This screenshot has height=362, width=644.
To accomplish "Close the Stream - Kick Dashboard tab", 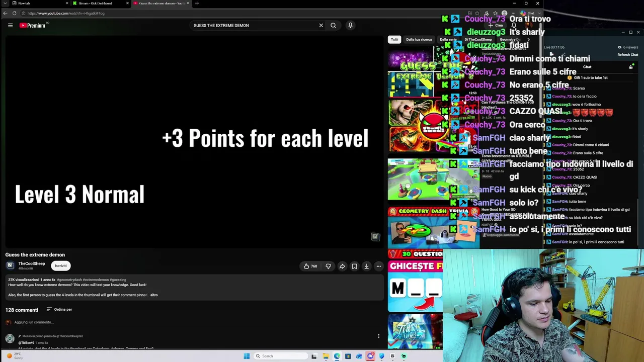I will tap(127, 3).
